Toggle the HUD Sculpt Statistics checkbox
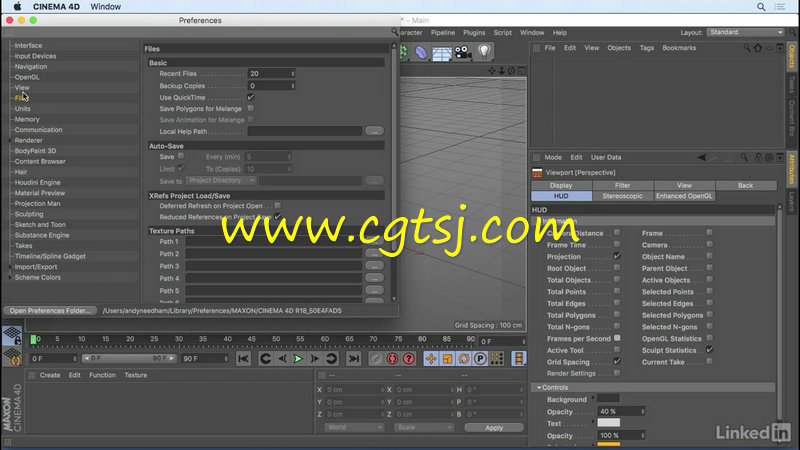This screenshot has height=450, width=800. 710,349
